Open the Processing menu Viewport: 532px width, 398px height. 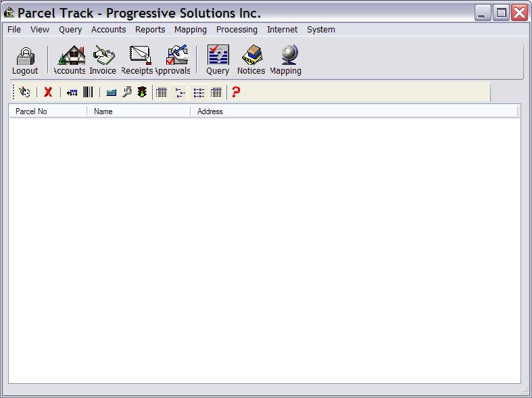[237, 30]
